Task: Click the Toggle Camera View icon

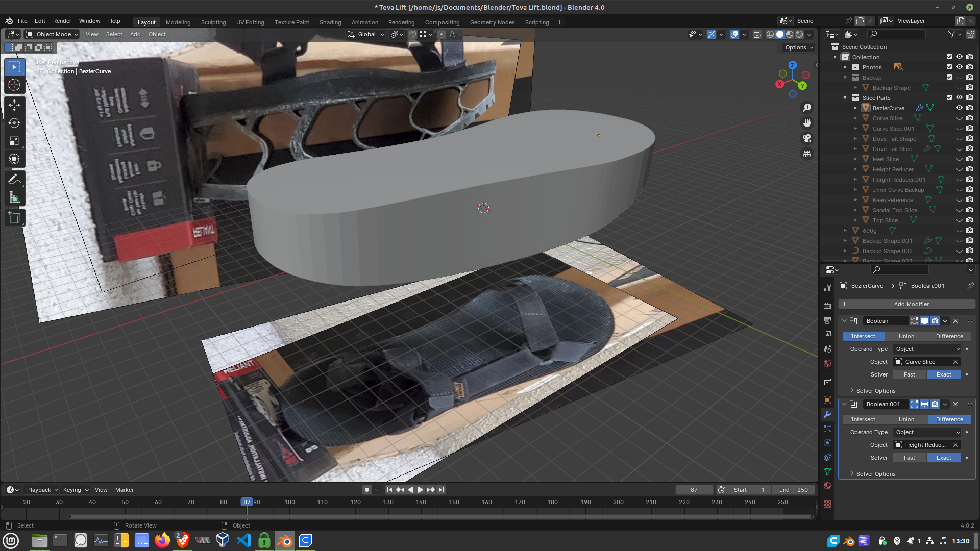Action: [x=807, y=138]
